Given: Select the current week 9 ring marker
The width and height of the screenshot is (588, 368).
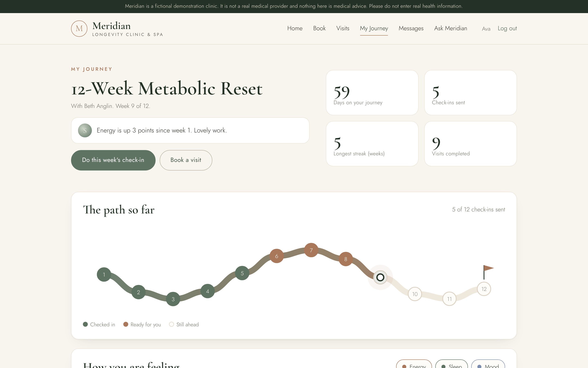Looking at the screenshot, I should pos(380,277).
